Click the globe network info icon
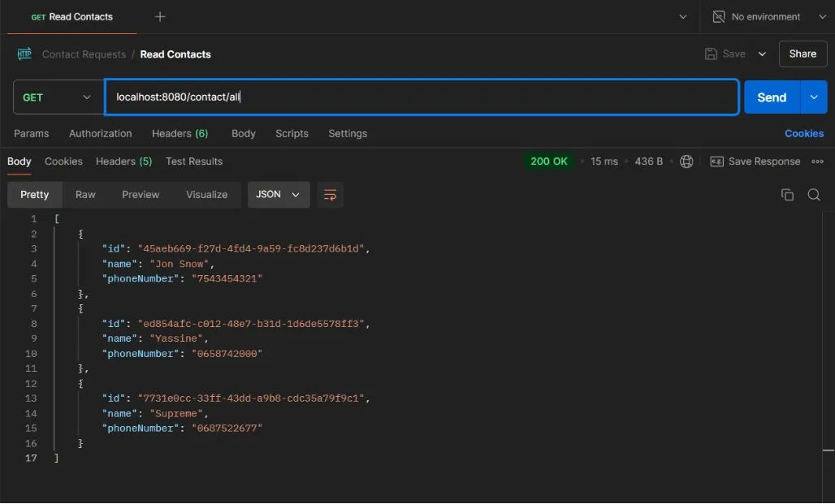Viewport: 835px width, 504px height. (x=686, y=162)
